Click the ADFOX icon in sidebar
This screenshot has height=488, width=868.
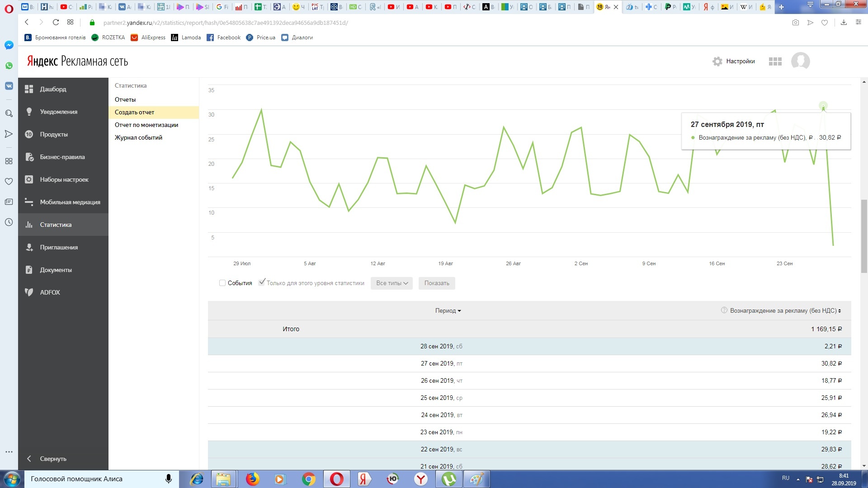pyautogui.click(x=29, y=292)
